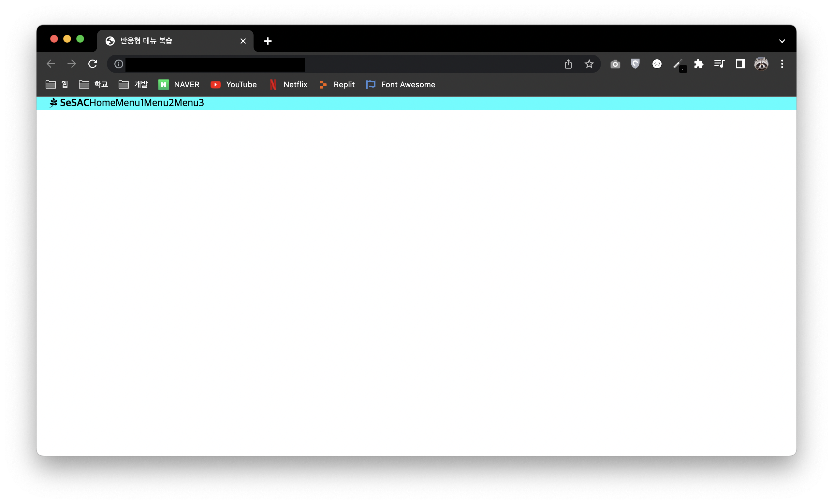Maximize window with the green button
The width and height of the screenshot is (833, 504).
point(80,39)
